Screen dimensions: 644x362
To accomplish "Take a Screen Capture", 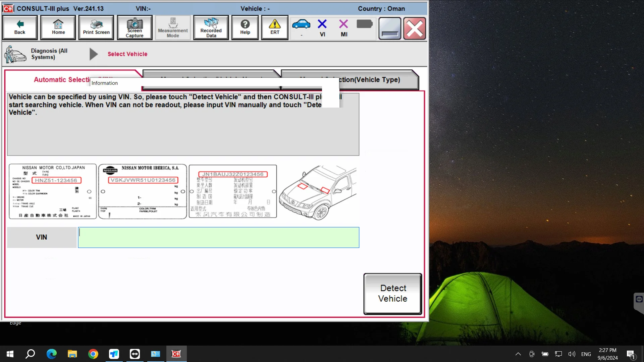I will (x=135, y=28).
